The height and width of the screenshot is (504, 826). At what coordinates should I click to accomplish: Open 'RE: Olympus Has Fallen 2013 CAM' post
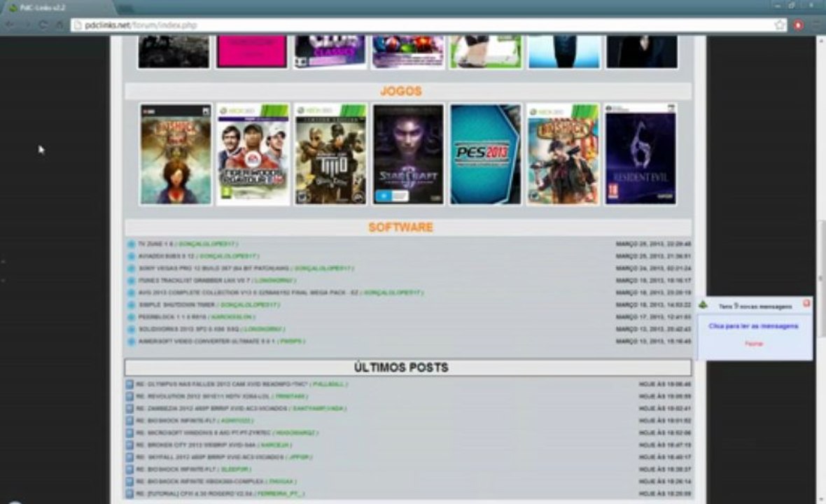(x=222, y=384)
